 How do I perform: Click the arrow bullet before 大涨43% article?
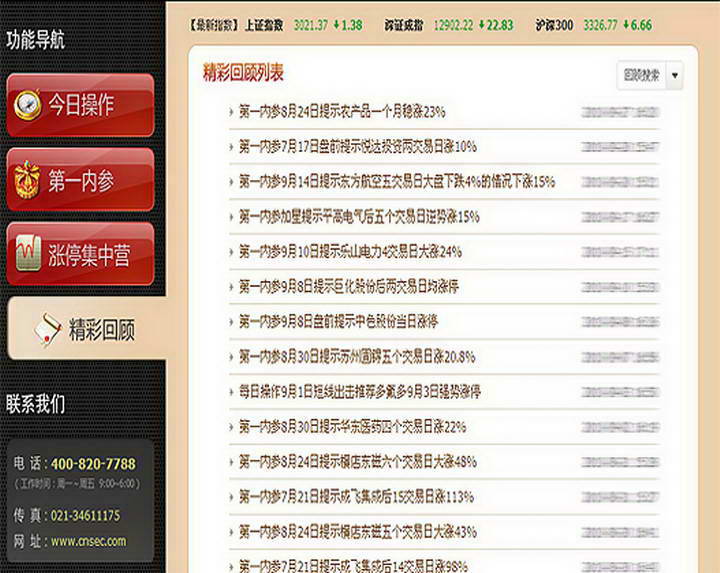click(231, 532)
